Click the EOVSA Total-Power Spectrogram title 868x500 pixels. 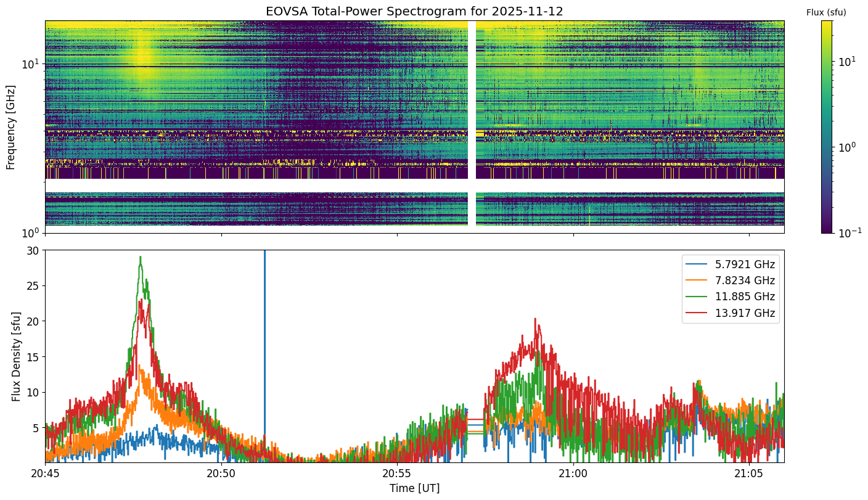(x=414, y=11)
